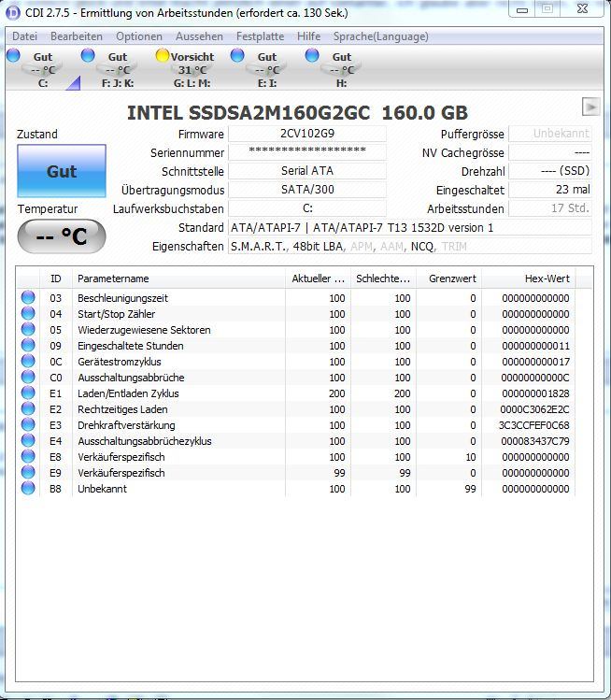This screenshot has width=611, height=700.
Task: Close the CDI window
Action: coord(582,8)
